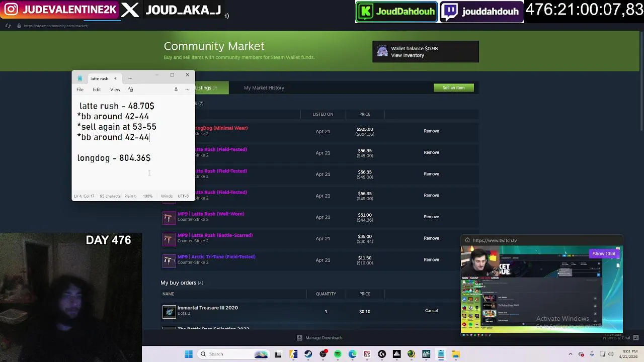Open Notepad's three-dot more options menu
The height and width of the screenshot is (362, 644).
(x=187, y=89)
